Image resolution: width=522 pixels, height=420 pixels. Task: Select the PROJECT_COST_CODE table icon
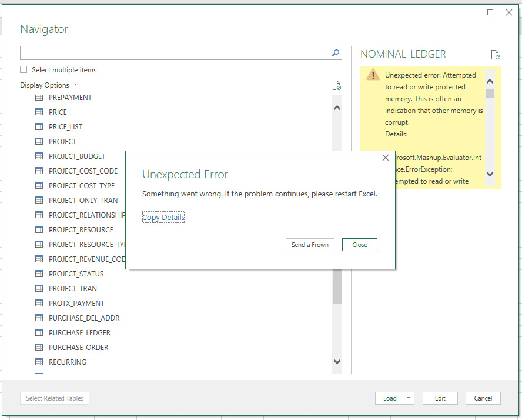(39, 171)
